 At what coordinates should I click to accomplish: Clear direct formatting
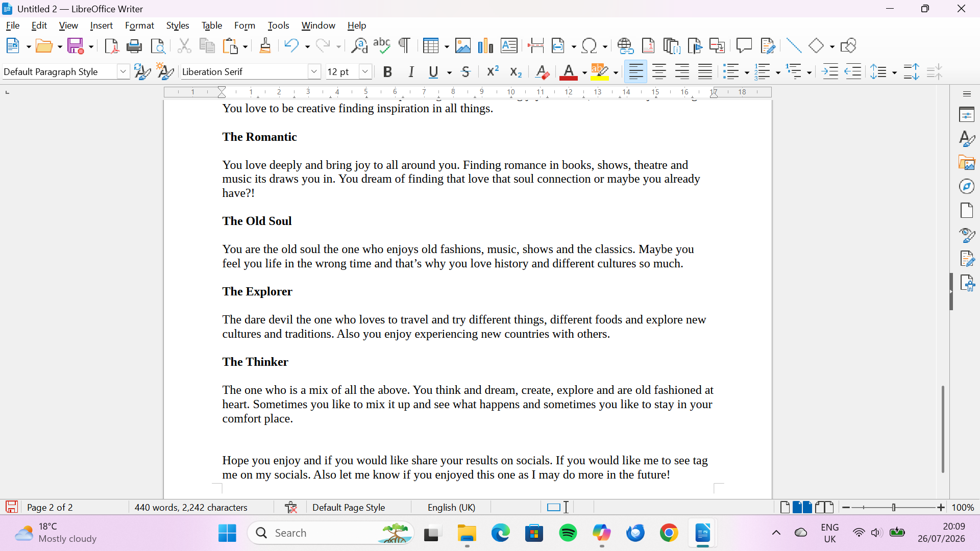tap(542, 72)
